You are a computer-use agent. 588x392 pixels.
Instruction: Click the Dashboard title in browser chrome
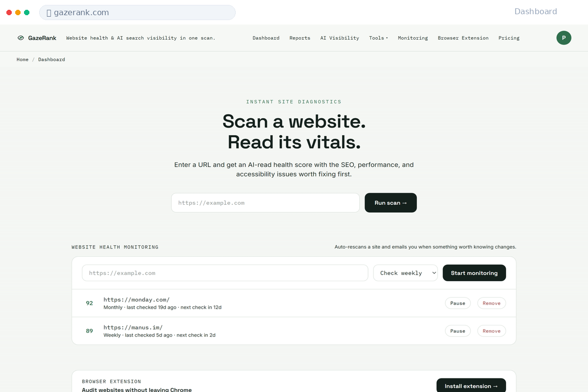tap(536, 12)
